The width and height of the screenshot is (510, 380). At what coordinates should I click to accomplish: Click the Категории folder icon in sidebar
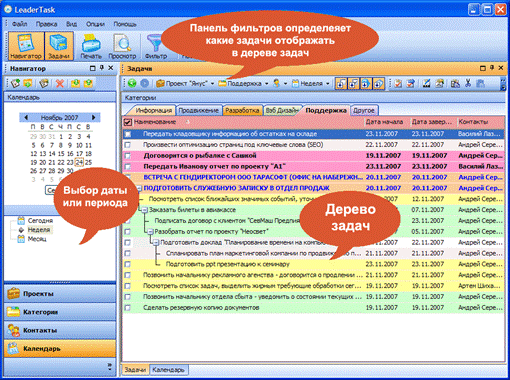(13, 312)
